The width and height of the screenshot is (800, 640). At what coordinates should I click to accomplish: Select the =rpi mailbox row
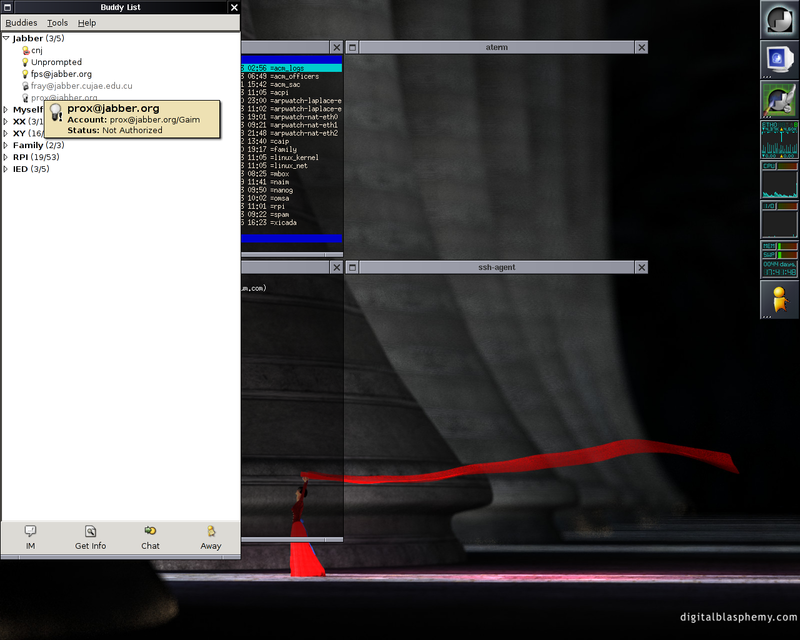pos(291,207)
